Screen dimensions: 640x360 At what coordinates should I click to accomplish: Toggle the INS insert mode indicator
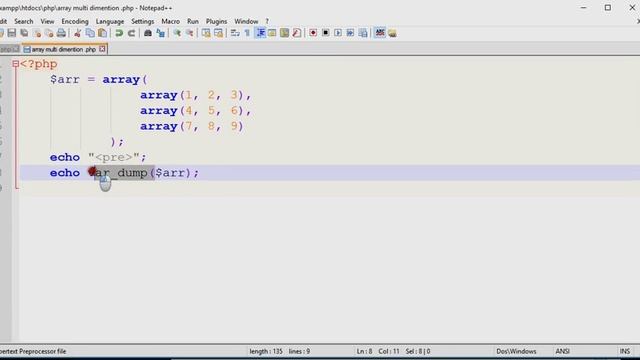click(625, 351)
